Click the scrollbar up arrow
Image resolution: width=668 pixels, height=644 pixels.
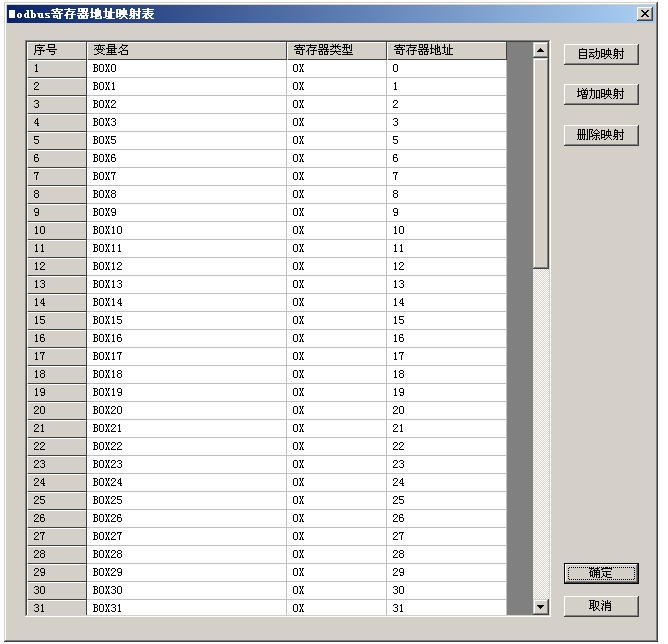click(x=541, y=50)
